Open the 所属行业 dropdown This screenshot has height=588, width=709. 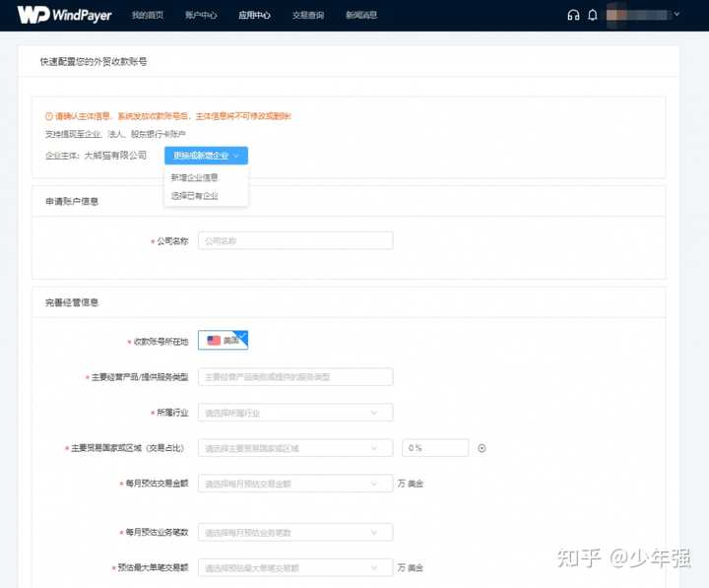tap(295, 413)
